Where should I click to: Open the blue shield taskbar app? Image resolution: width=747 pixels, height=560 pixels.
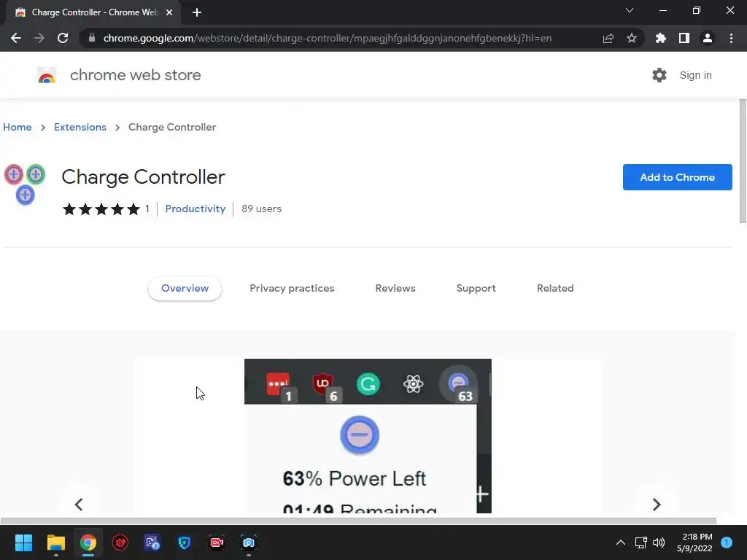pyautogui.click(x=185, y=542)
